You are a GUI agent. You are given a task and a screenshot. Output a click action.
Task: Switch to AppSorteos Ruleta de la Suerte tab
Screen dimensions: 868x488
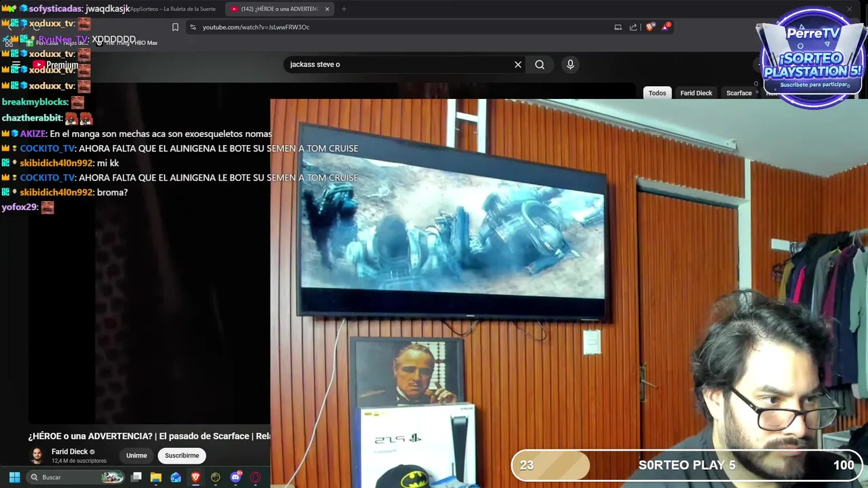173,9
